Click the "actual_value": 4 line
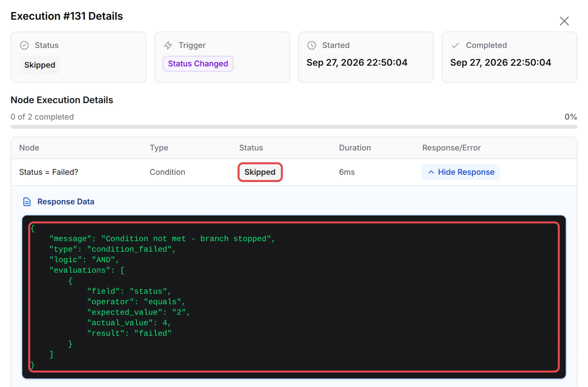 tap(129, 323)
